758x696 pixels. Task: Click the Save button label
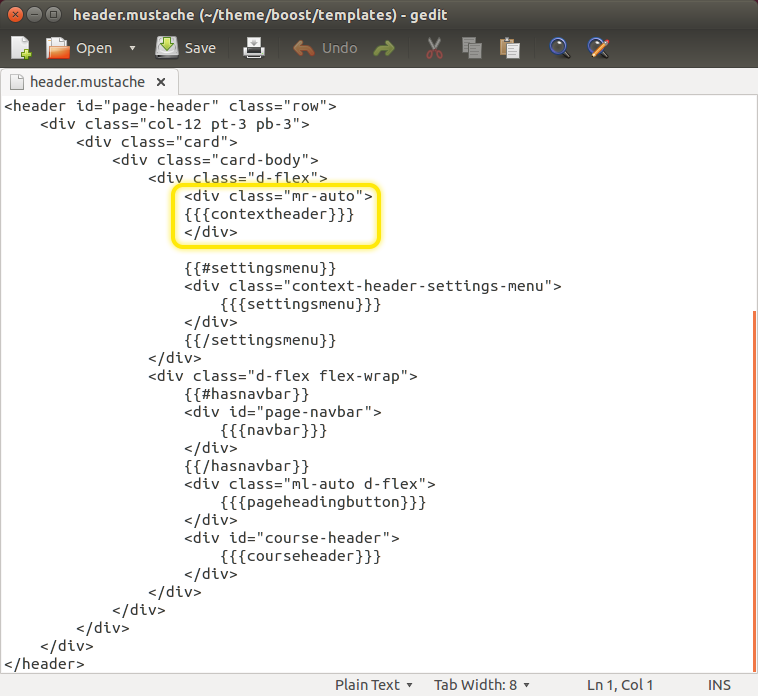(200, 48)
